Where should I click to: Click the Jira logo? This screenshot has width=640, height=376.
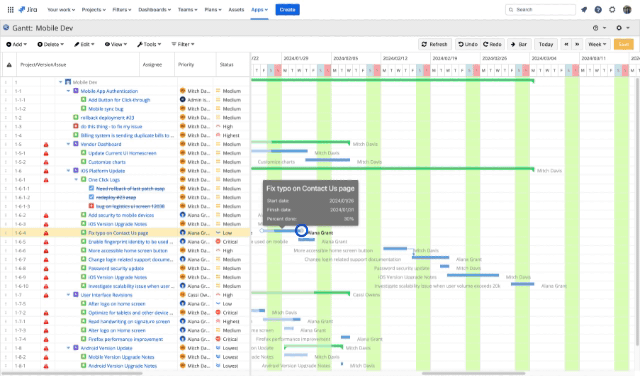tap(28, 9)
